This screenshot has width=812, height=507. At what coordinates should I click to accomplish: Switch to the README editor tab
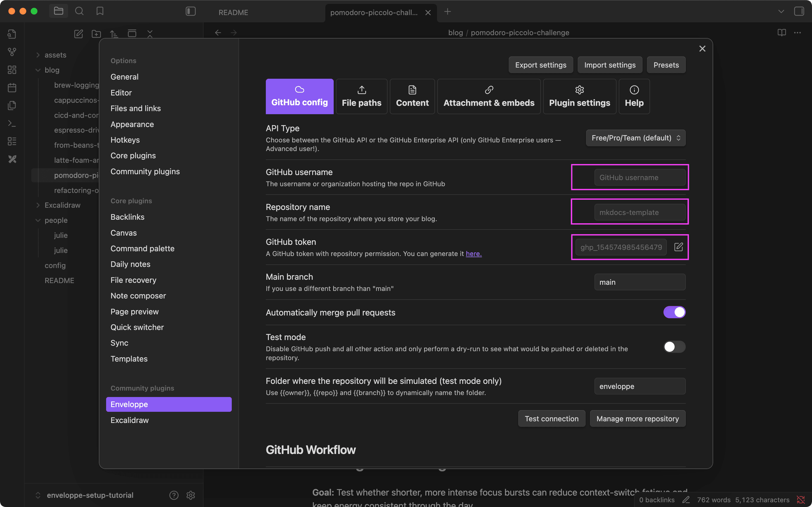pyautogui.click(x=233, y=12)
